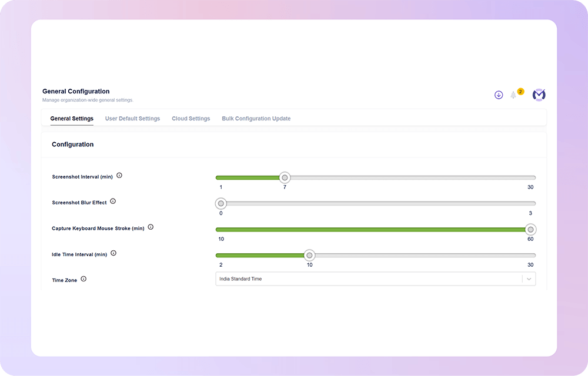Open the user profile avatar logo

pos(539,95)
